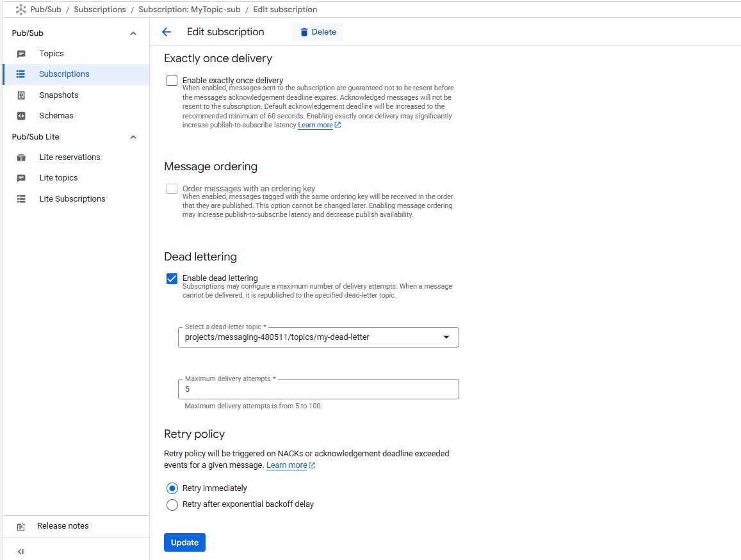Click the Lite reservations icon
The image size is (741, 560).
point(21,157)
